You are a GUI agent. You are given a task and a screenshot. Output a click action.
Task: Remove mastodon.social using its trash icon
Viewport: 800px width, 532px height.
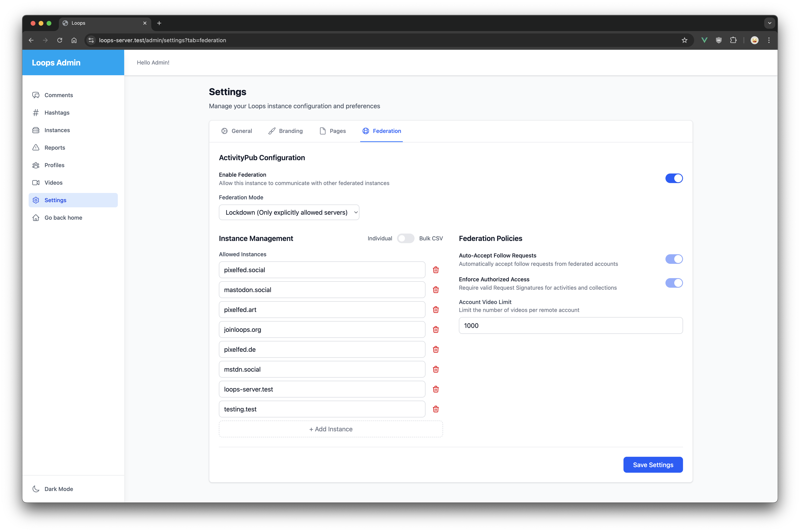[436, 290]
